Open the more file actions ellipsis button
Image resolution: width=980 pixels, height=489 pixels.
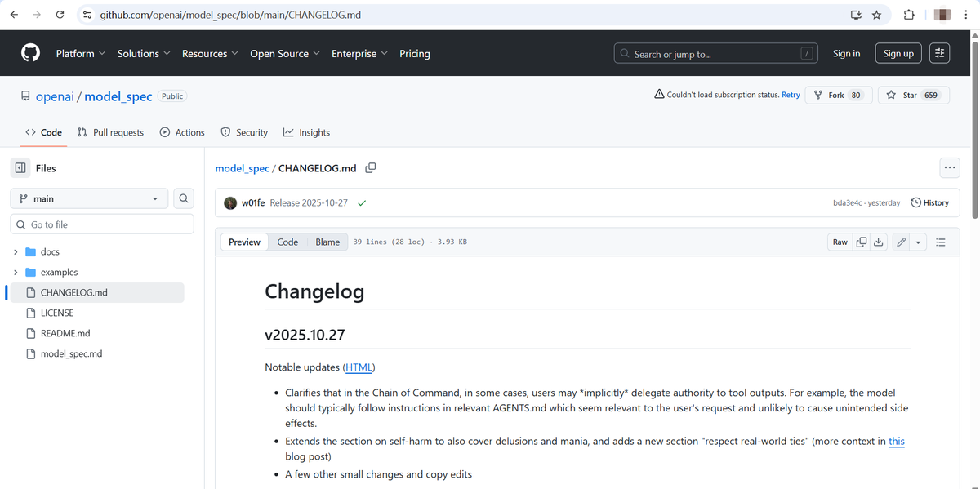point(949,167)
